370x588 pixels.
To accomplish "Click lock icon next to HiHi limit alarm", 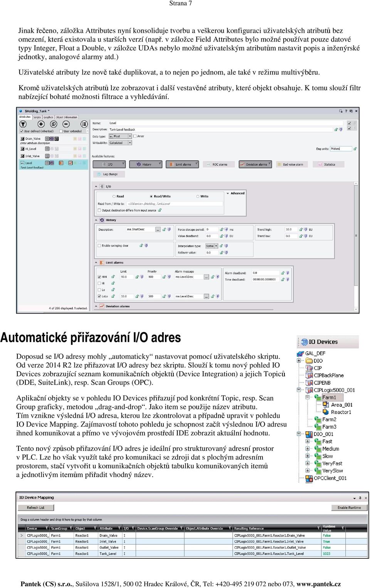I will (x=113, y=277).
